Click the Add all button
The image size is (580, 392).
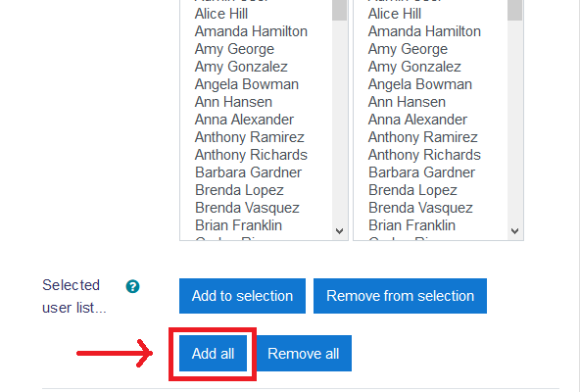(x=213, y=354)
